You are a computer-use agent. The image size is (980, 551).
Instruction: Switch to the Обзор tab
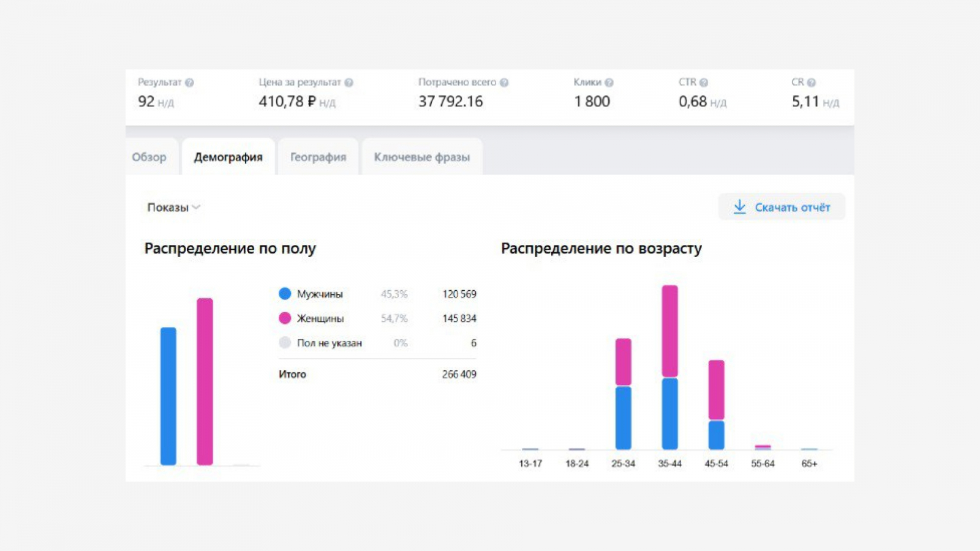149,157
